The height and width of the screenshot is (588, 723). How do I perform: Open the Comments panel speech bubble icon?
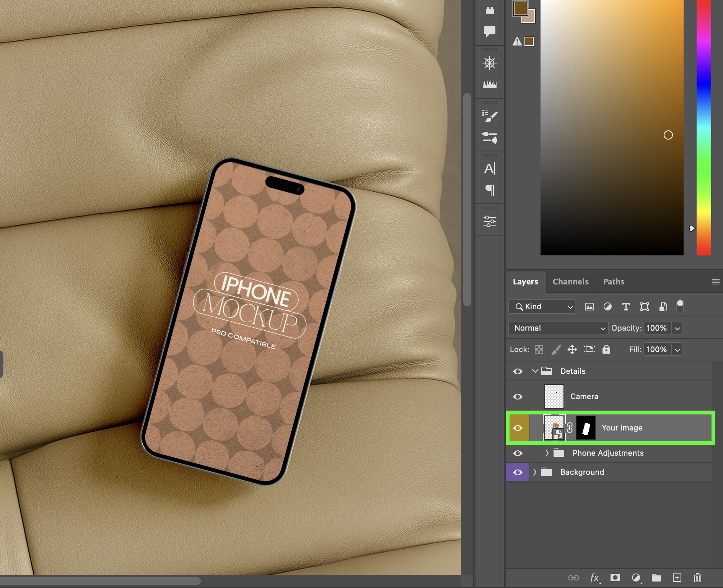coord(490,31)
